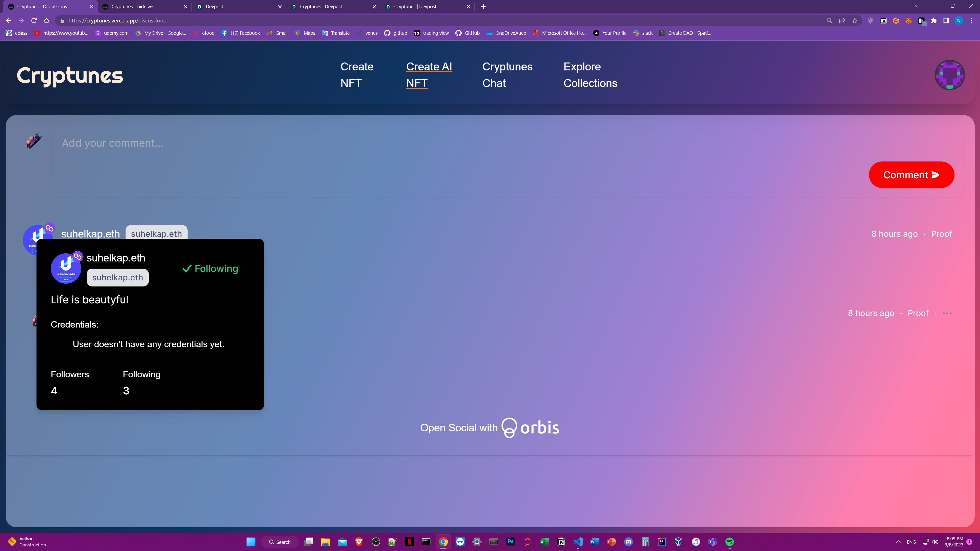Go to Explore Collections
Screen dimensions: 980x551
point(590,75)
